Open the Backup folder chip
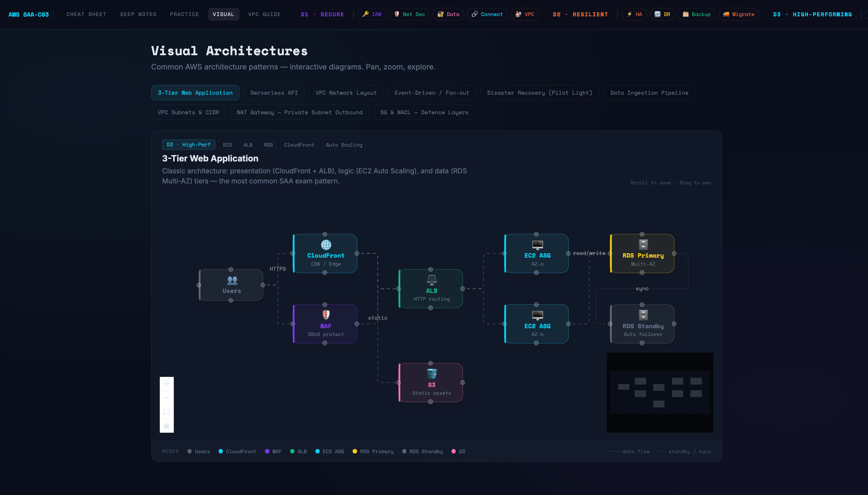Image resolution: width=868 pixels, height=495 pixels. pos(696,14)
